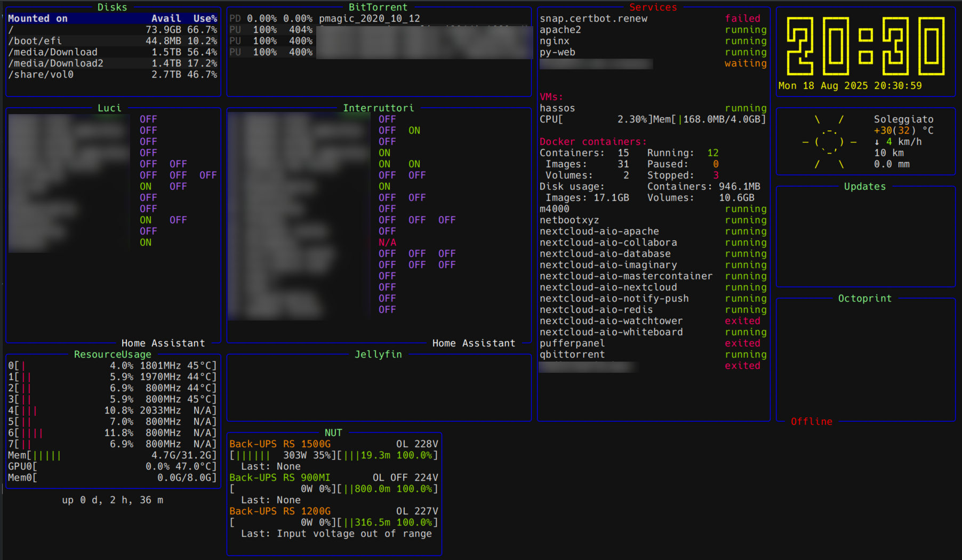Click Home Assistant label under Luci panel
962x560 pixels.
[x=163, y=343]
